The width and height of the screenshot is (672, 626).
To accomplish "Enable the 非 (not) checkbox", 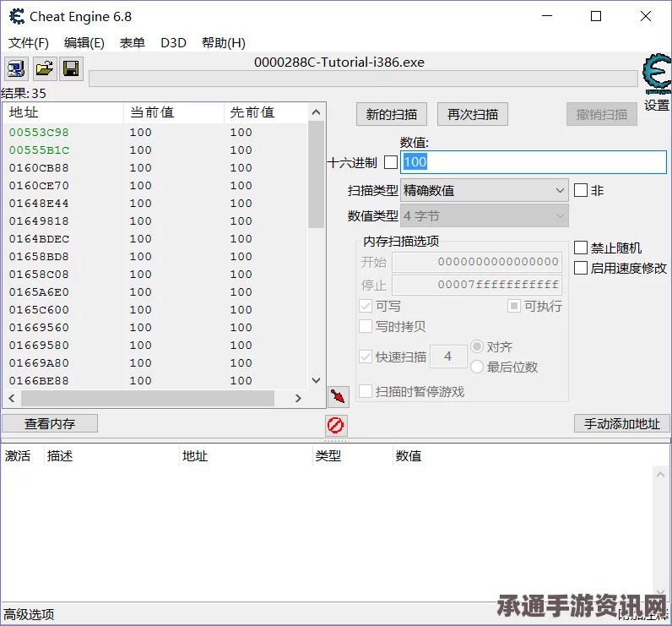I will click(x=581, y=190).
